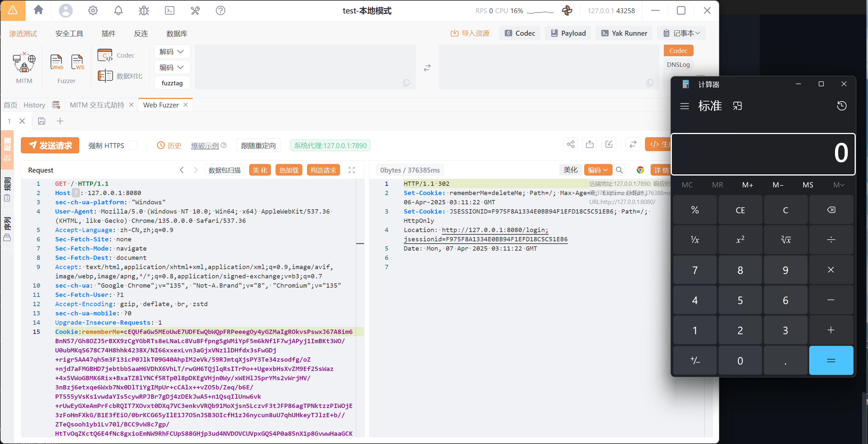Image resolution: width=868 pixels, height=444 pixels.
Task: Open calculator history icon
Action: click(x=841, y=106)
